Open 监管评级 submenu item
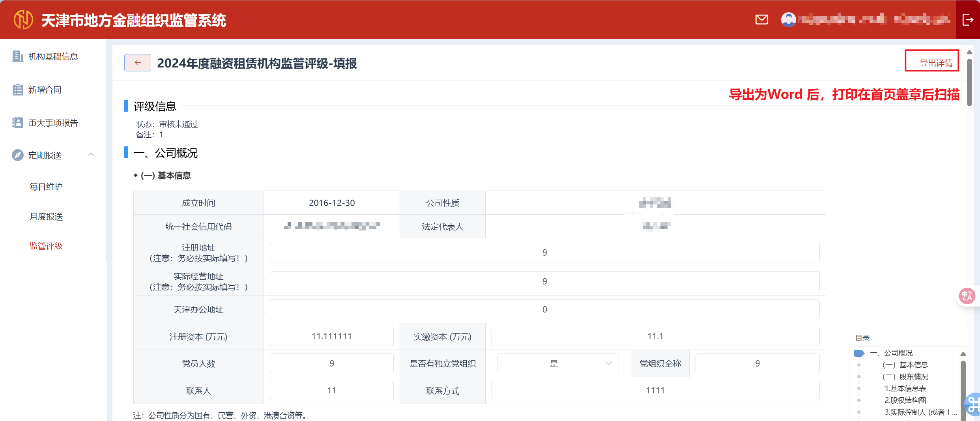The image size is (980, 421). tap(46, 246)
